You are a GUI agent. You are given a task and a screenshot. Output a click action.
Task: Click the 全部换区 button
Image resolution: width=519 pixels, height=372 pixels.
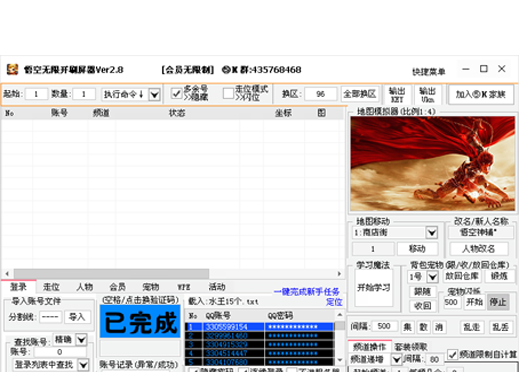(x=360, y=94)
